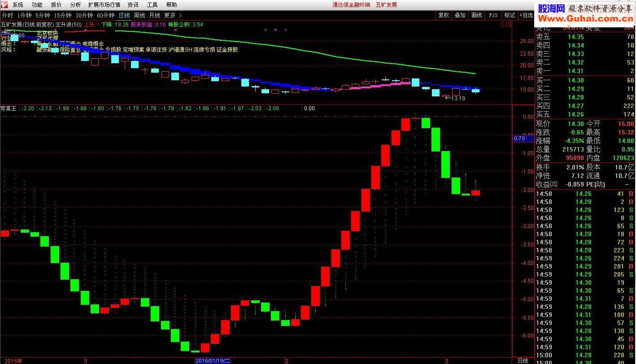Click the 收益(三) -0.859 value

[575, 184]
